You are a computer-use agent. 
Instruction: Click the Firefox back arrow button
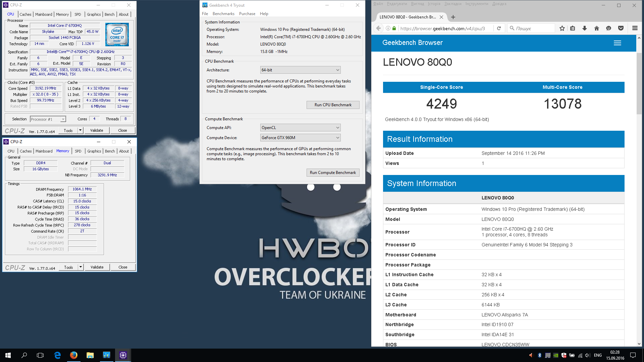(378, 28)
